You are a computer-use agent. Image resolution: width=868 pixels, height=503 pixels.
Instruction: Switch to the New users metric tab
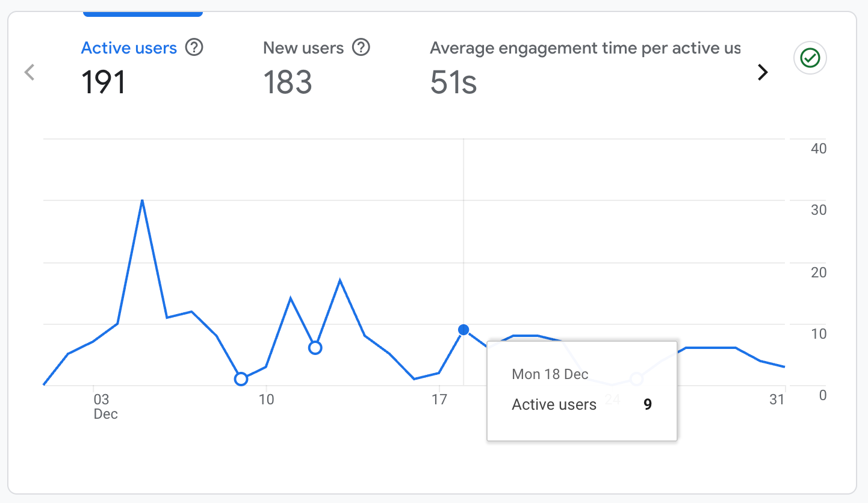click(x=303, y=48)
